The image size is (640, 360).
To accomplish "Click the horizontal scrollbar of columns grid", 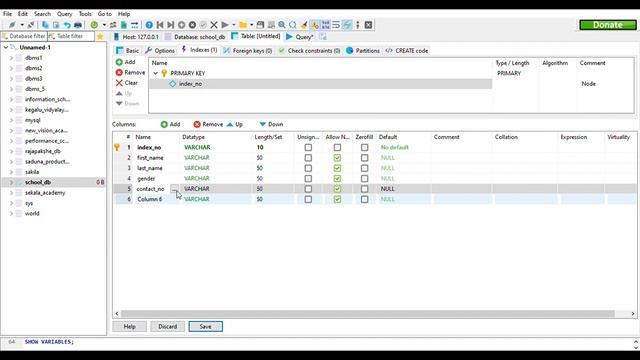I will (x=367, y=313).
